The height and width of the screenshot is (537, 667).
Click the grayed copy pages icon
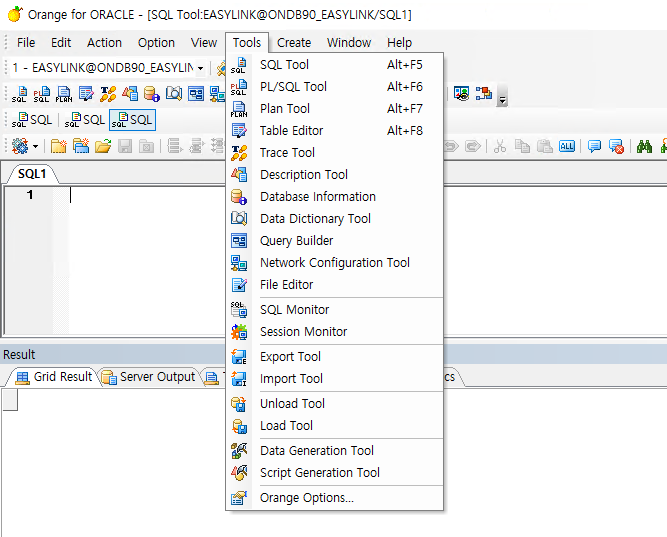pyautogui.click(x=522, y=146)
